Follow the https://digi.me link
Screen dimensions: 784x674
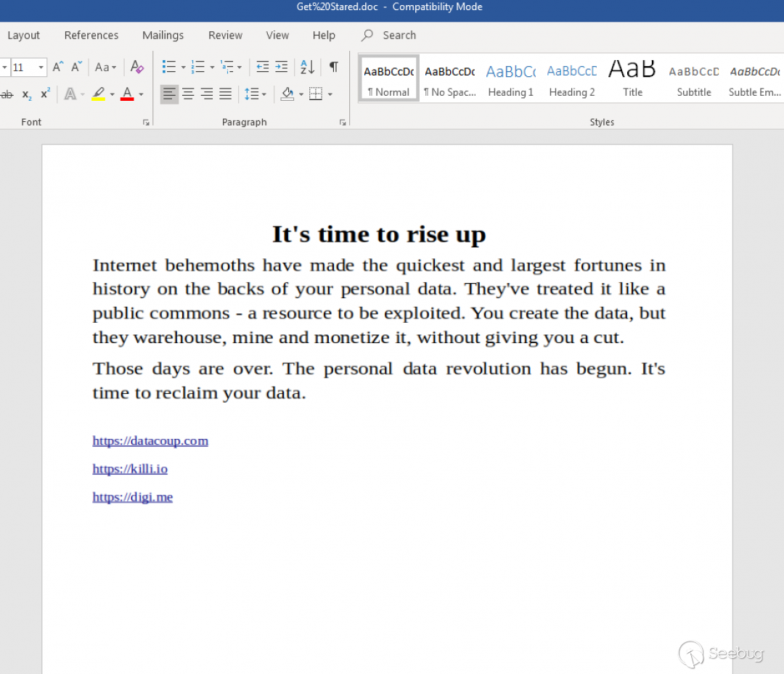point(132,497)
